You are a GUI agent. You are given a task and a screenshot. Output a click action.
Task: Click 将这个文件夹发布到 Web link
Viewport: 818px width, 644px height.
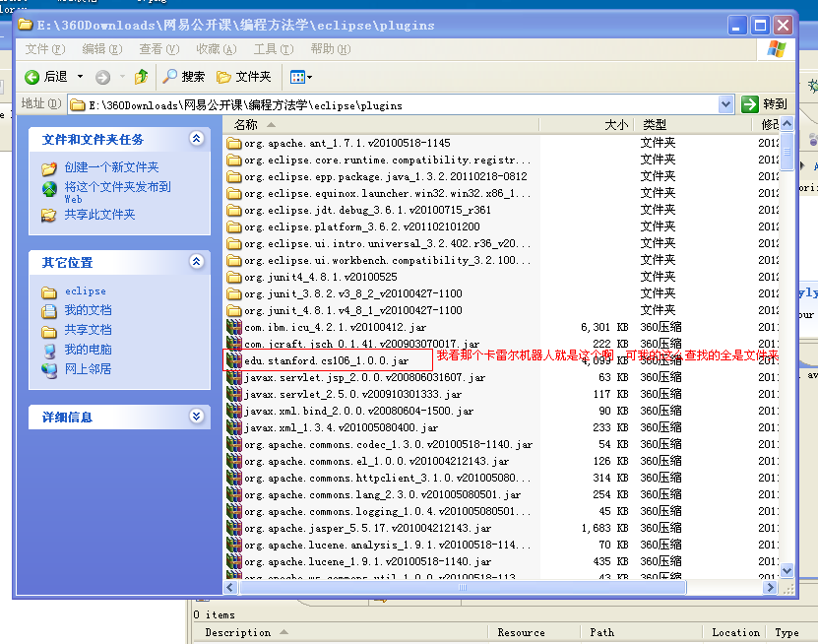[117, 192]
